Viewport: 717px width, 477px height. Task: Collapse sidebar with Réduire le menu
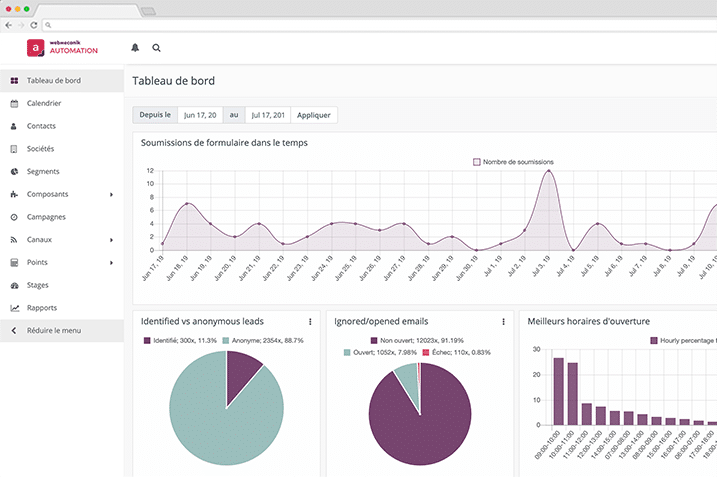point(55,330)
